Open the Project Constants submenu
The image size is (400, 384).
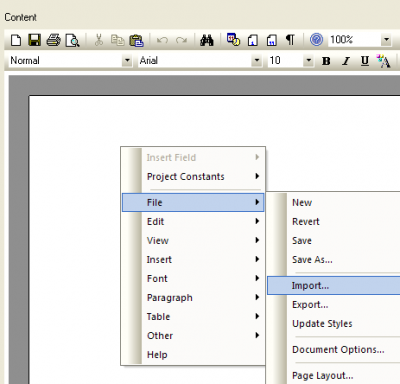tap(193, 176)
